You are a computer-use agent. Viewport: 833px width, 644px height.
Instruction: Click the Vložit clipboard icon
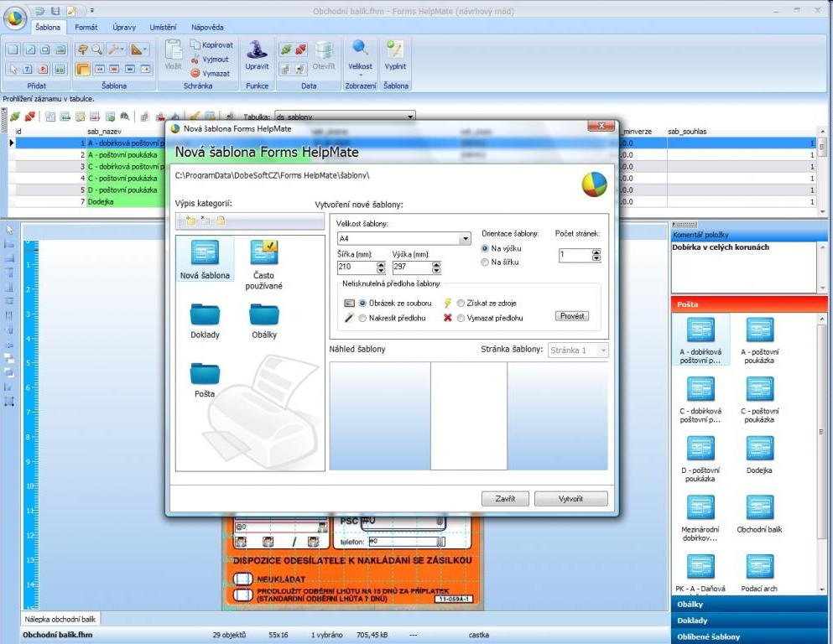[173, 50]
